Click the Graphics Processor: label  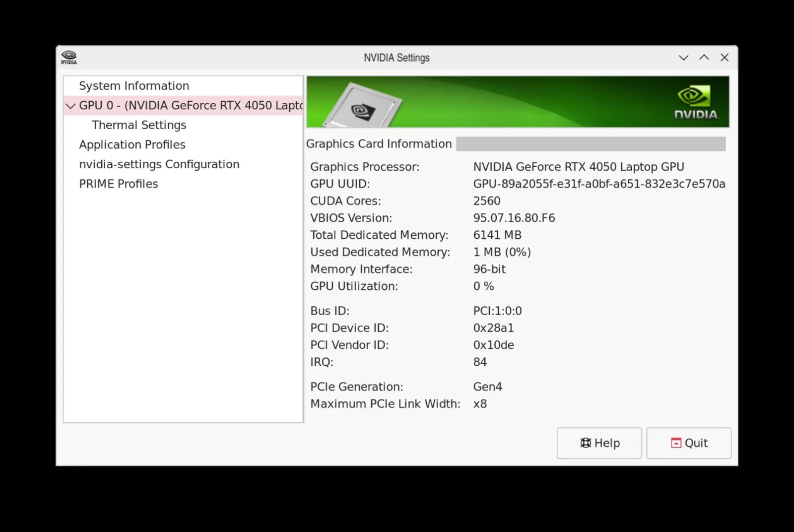[365, 167]
